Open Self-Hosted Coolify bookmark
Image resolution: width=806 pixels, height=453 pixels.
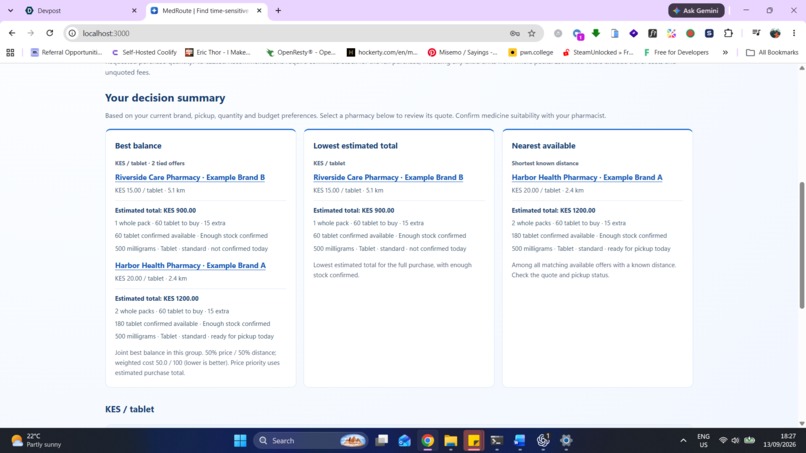tap(144, 52)
